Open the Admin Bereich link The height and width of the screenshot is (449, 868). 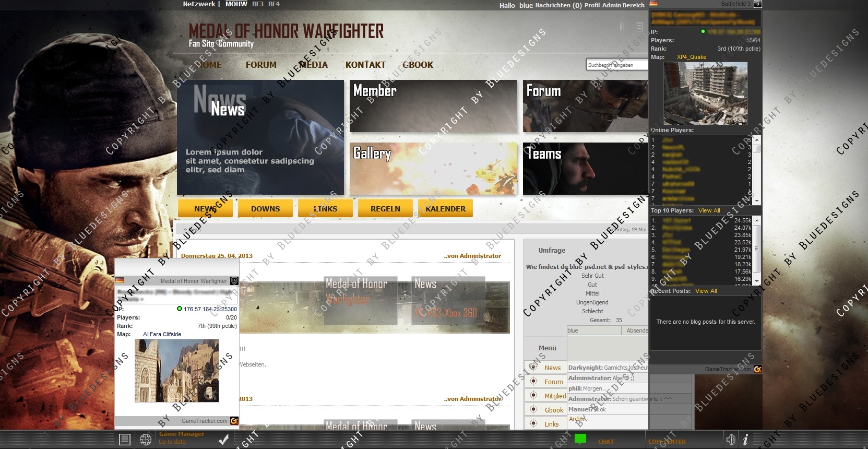pos(623,5)
